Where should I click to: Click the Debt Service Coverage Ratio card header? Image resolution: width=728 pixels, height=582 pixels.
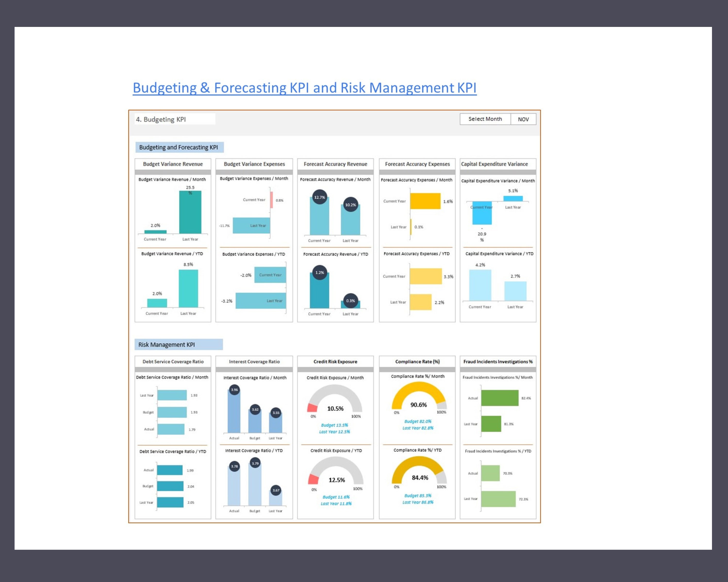point(173,362)
